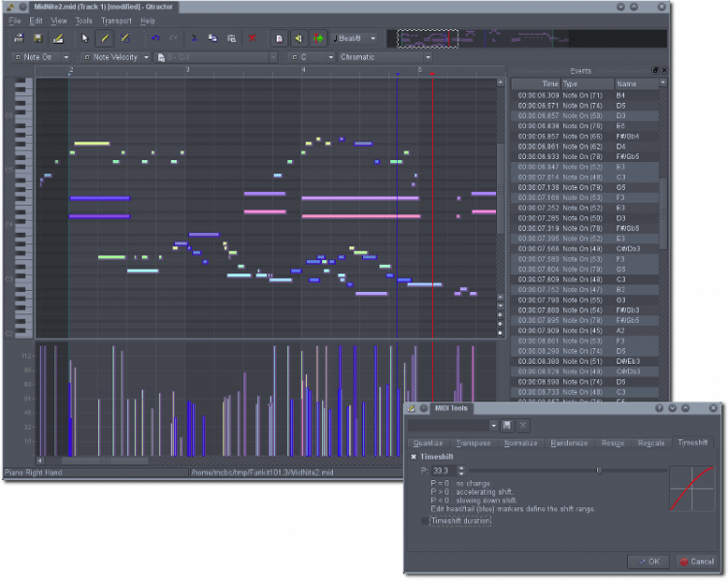Open the File menu
This screenshot has height=582, width=728.
coord(15,21)
